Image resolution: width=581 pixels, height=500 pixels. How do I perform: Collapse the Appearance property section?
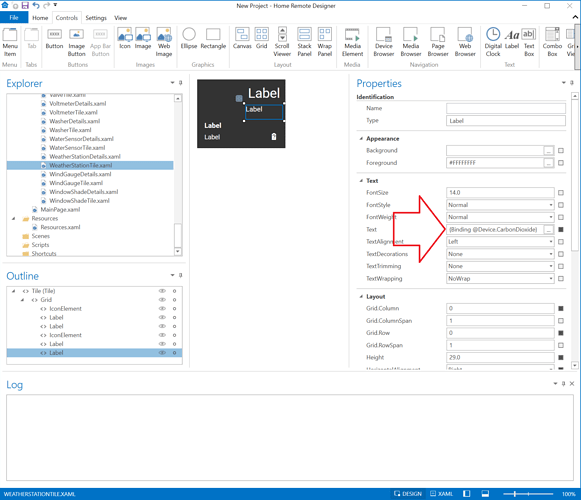tap(361, 139)
